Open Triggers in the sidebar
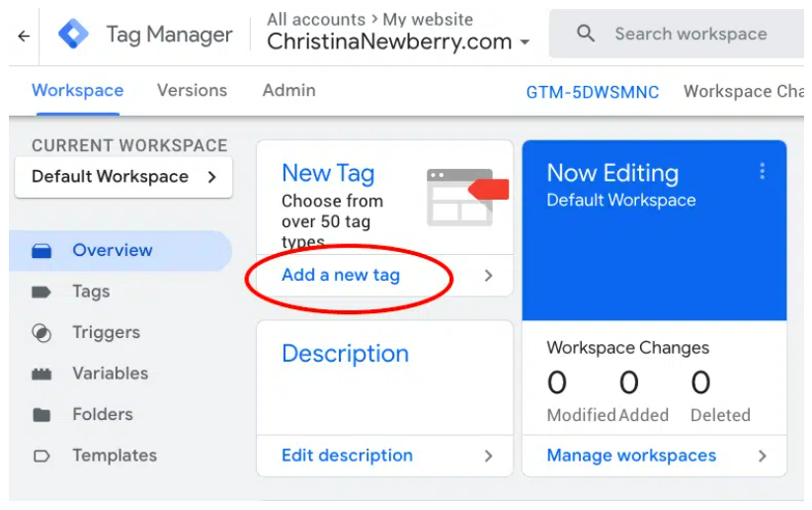812x510 pixels. pyautogui.click(x=106, y=332)
